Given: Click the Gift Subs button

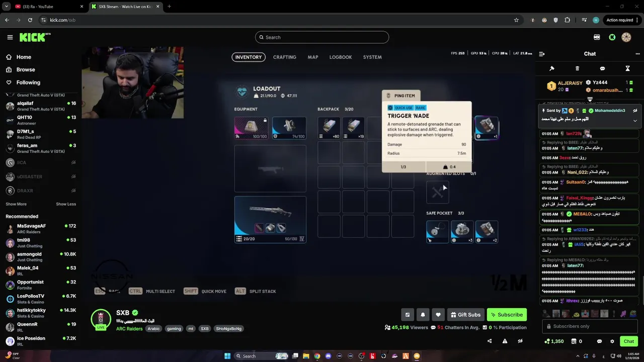Looking at the screenshot, I should click(465, 315).
